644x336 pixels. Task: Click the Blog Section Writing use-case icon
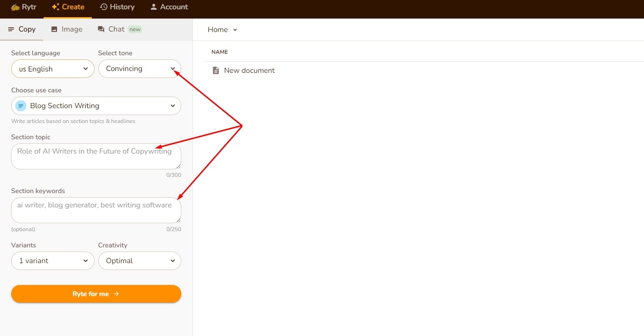(21, 106)
